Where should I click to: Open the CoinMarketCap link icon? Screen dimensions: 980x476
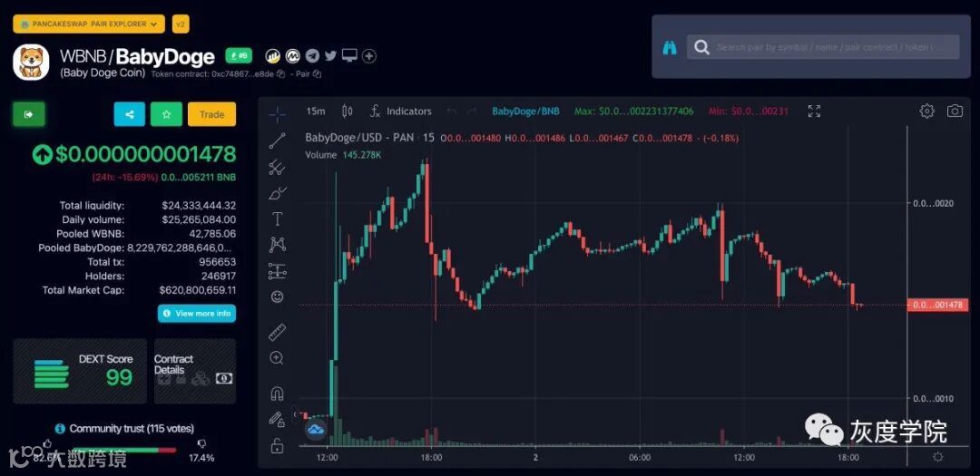292,56
